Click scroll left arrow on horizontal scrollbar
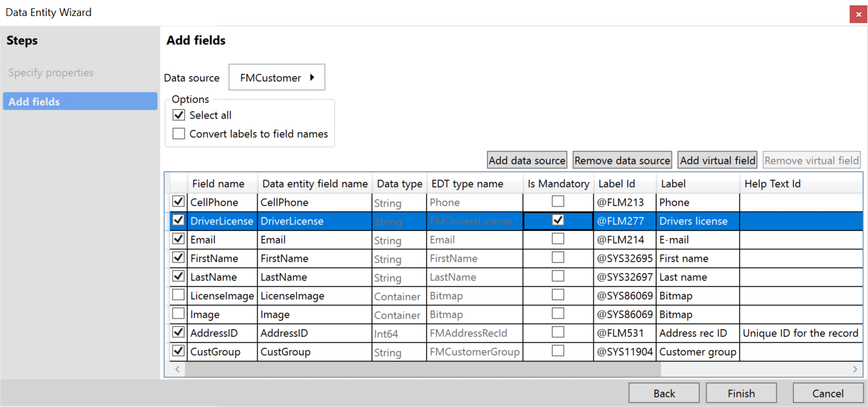 point(175,369)
